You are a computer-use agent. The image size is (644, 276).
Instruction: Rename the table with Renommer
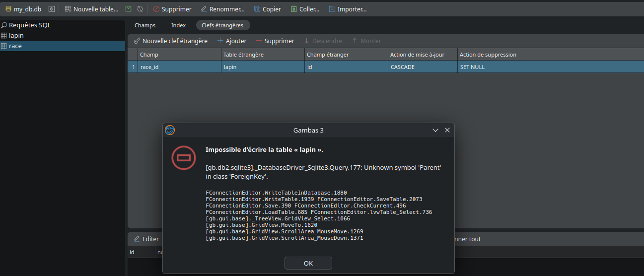[x=222, y=9]
